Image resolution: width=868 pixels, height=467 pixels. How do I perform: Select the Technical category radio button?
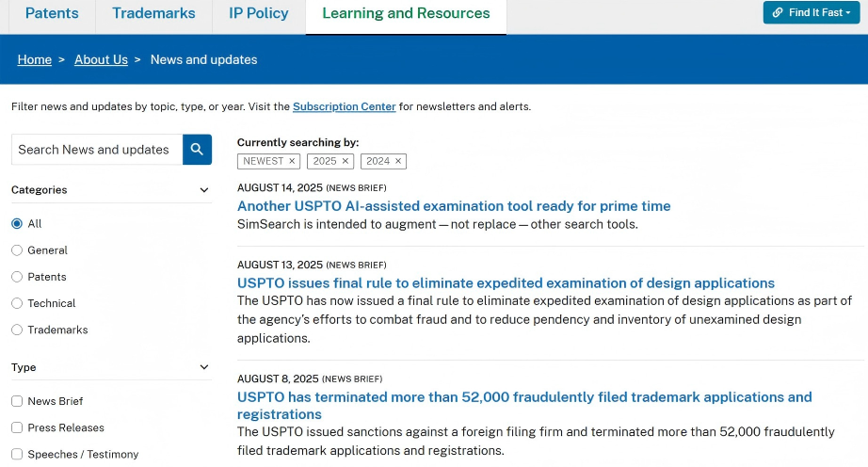click(17, 303)
